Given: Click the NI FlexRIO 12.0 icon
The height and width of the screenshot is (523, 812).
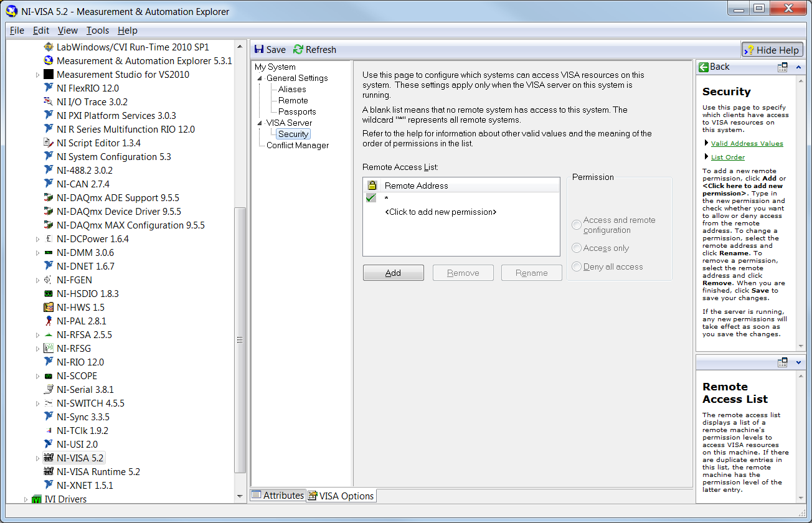Looking at the screenshot, I should point(49,88).
